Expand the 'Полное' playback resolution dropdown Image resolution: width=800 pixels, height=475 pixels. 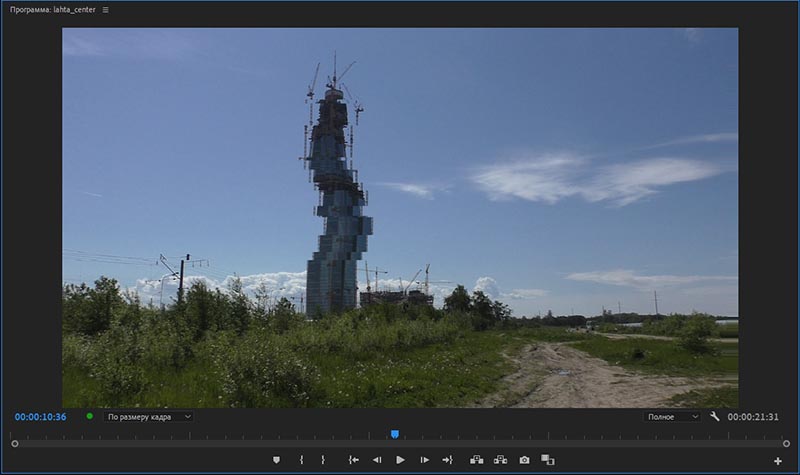click(x=672, y=417)
